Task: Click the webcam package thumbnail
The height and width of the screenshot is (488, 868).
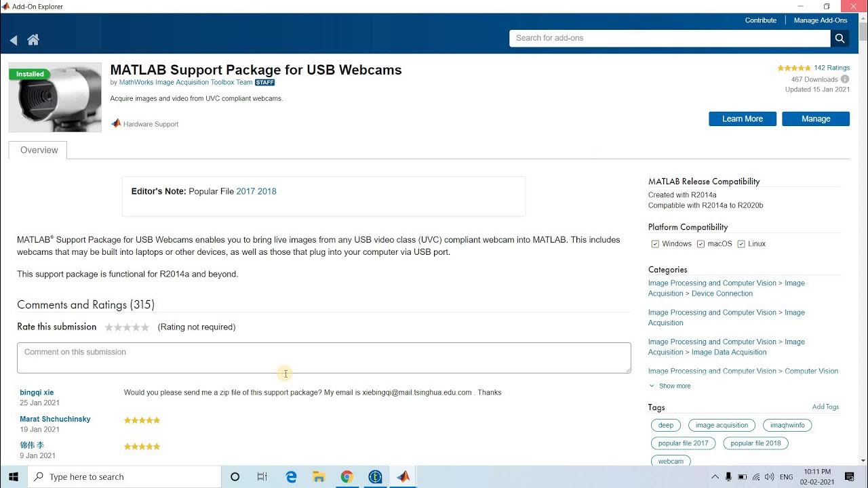Action: 55,98
